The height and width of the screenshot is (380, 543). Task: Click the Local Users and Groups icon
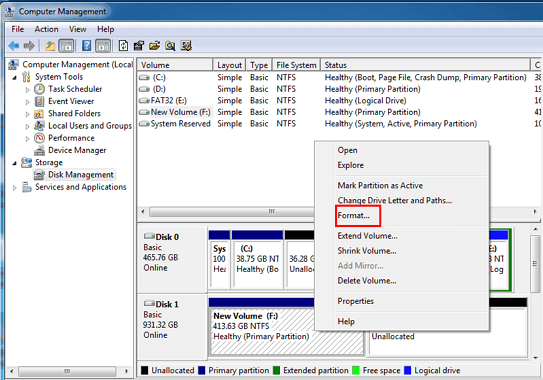coord(39,126)
